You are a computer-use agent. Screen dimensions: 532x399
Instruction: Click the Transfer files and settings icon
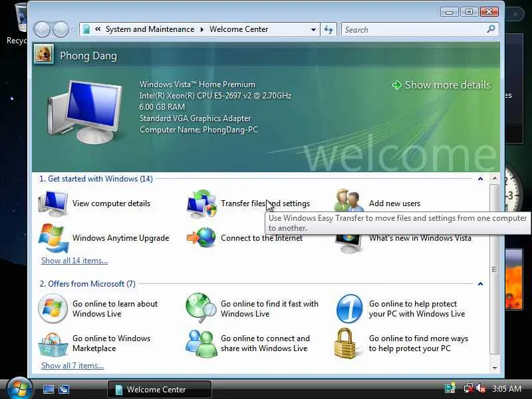coord(201,203)
